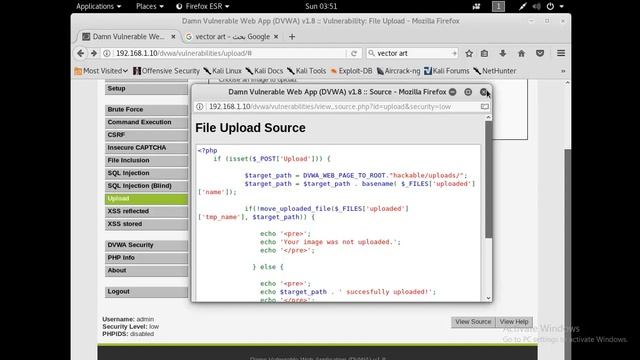This screenshot has height=360, width=640.
Task: Maximize the Source popup window
Action: tap(468, 92)
